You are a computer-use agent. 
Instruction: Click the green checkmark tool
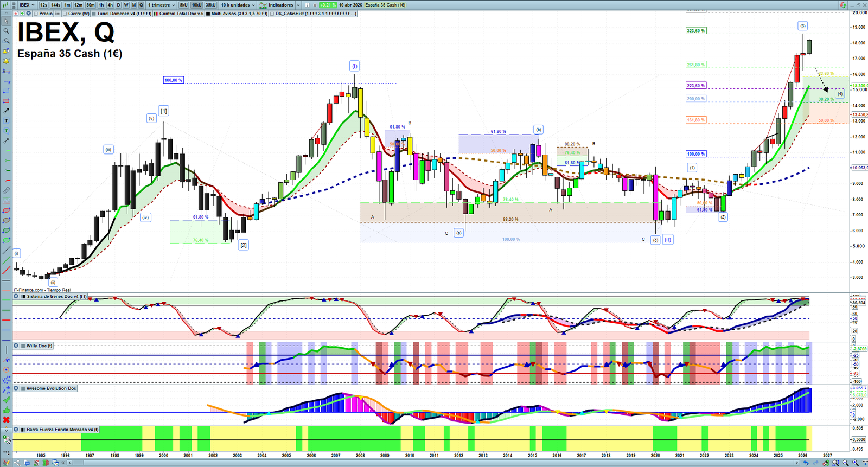[7, 400]
